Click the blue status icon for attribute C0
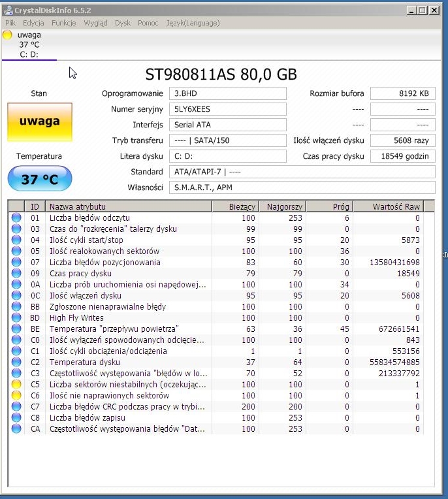Viewport: 448px width, 499px height. [x=16, y=340]
